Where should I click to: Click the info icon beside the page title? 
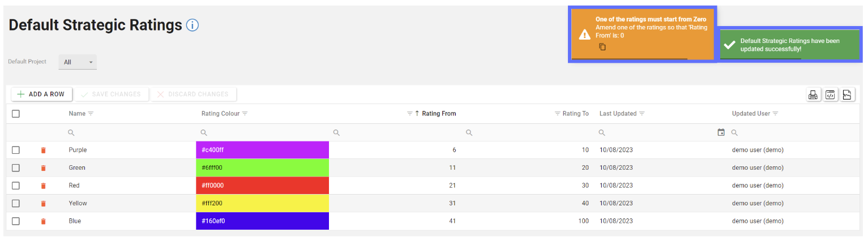(x=193, y=25)
